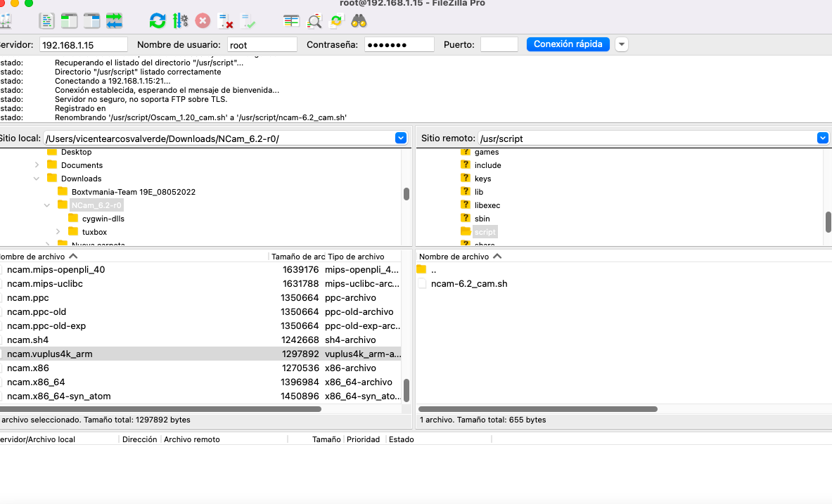Image resolution: width=832 pixels, height=504 pixels.
Task: Toggle the remote directory tree view icon
Action: (91, 21)
